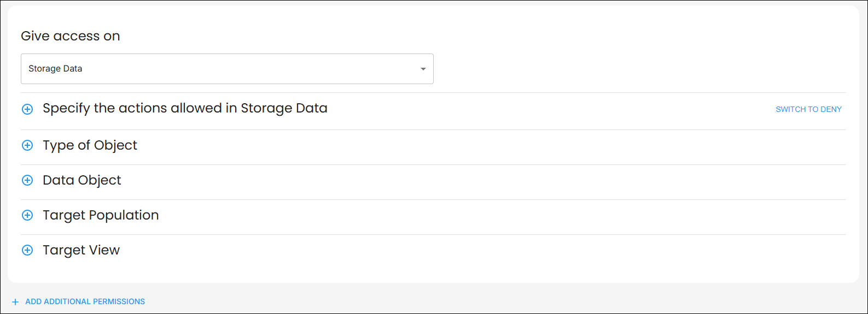The image size is (868, 314).
Task: Expand the Data Object section label
Action: [82, 180]
